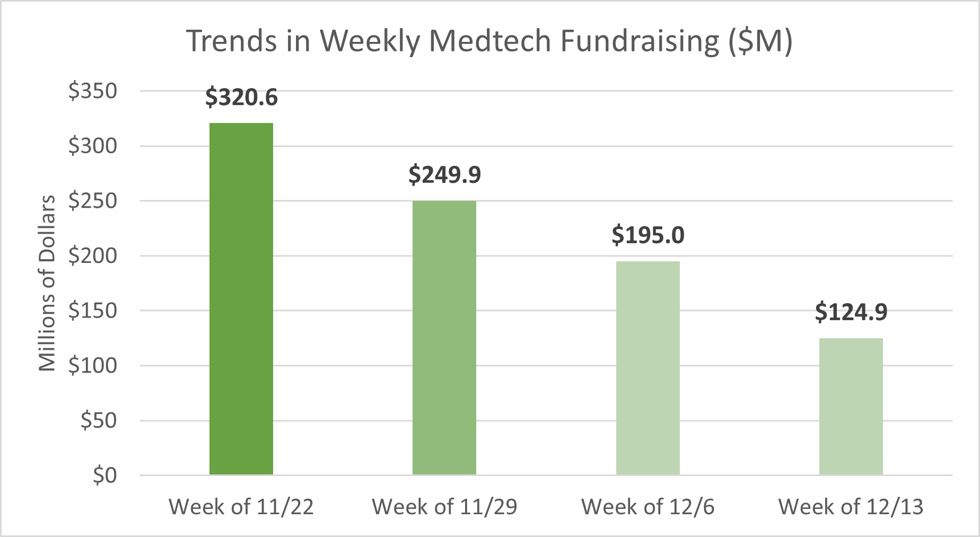Viewport: 980px width, 537px height.
Task: Click the 'Week of 12/6' axis label
Action: point(647,507)
